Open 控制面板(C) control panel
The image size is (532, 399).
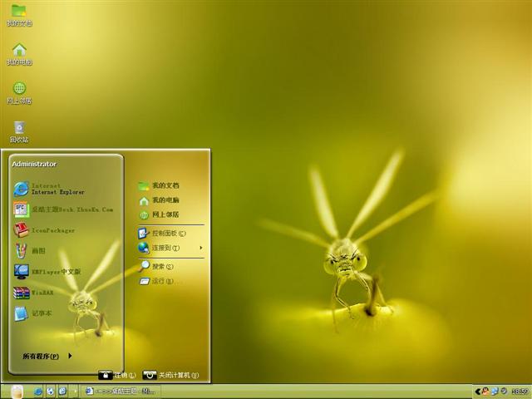pyautogui.click(x=162, y=233)
